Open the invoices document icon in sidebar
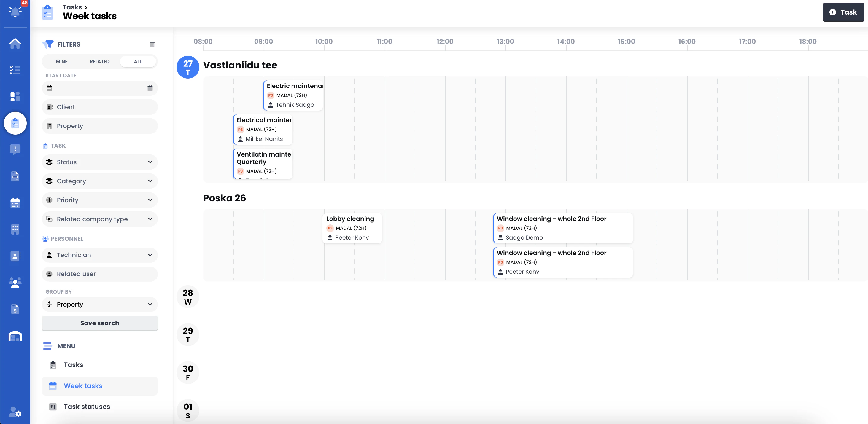The width and height of the screenshot is (868, 424). click(15, 309)
